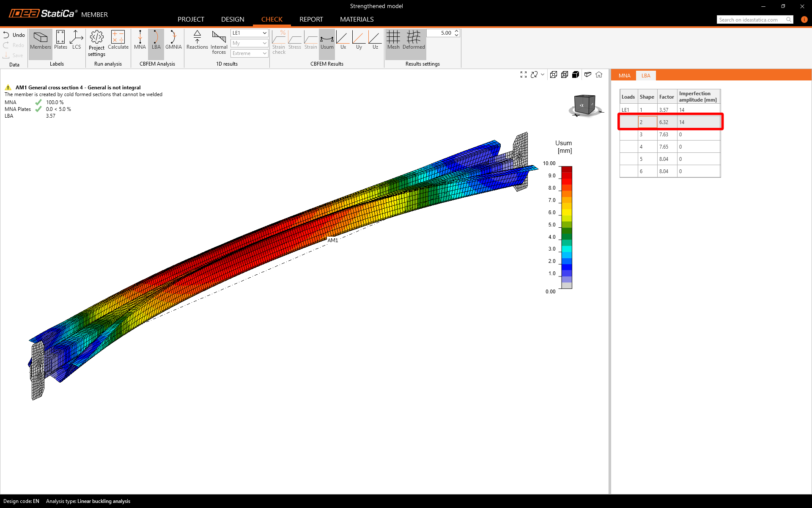This screenshot has height=508, width=812.
Task: Toggle Members labels
Action: [41, 40]
